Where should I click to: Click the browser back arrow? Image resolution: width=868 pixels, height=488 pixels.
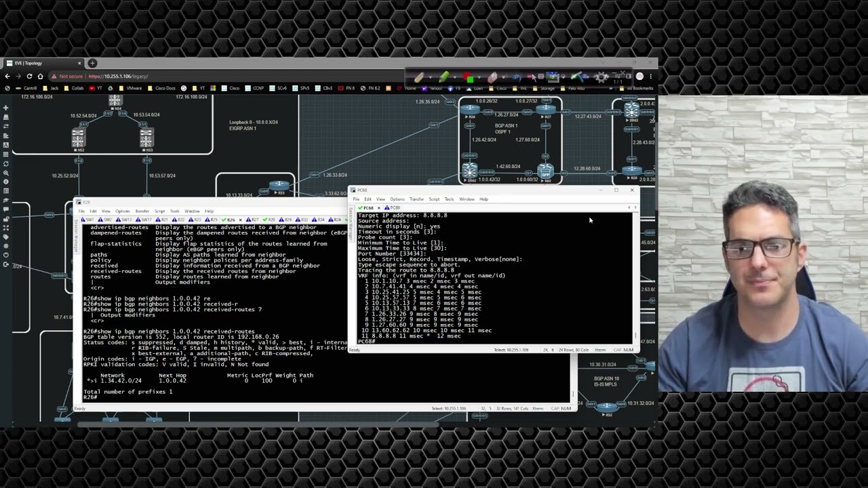[x=7, y=76]
